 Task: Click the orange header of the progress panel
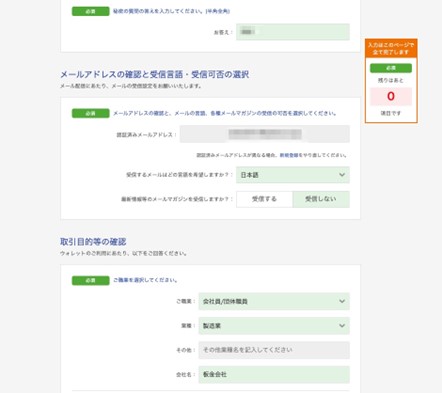391,48
